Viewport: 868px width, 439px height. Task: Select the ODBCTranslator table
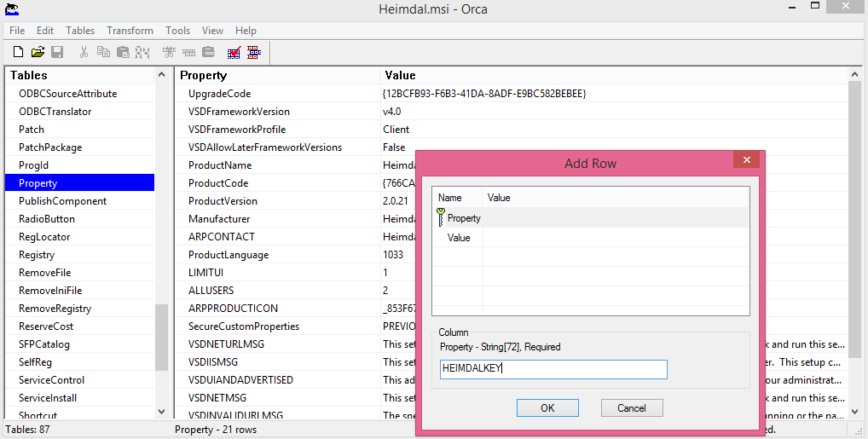tap(79, 112)
